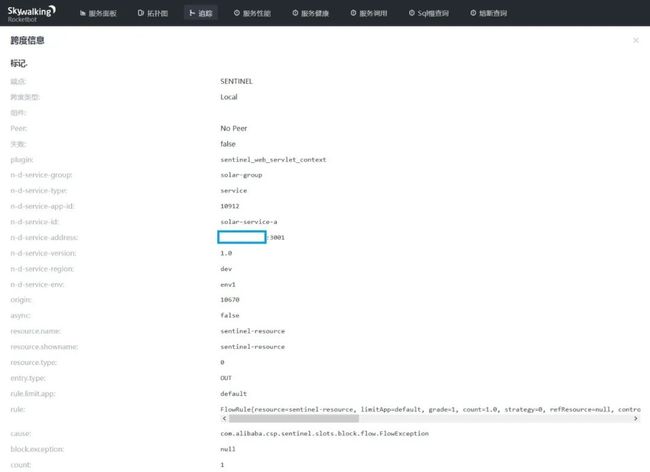This screenshot has height=472, width=650.
Task: Select the version value 1.0
Action: 226,253
